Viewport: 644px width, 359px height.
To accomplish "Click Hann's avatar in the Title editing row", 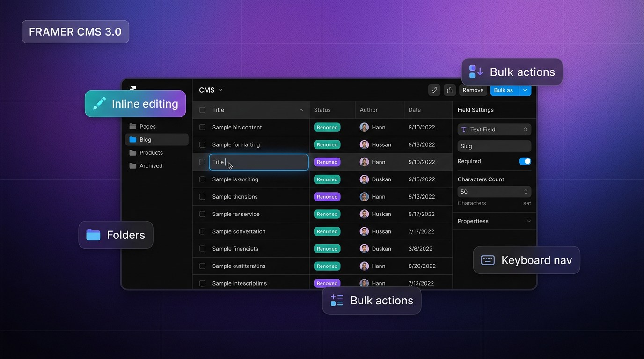I will tap(364, 162).
